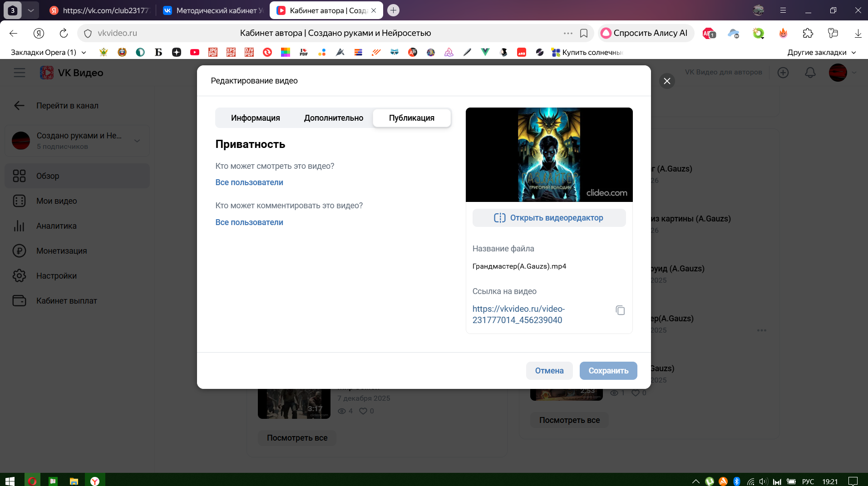Click Открыть видеоредактор button
868x486 pixels.
[549, 218]
